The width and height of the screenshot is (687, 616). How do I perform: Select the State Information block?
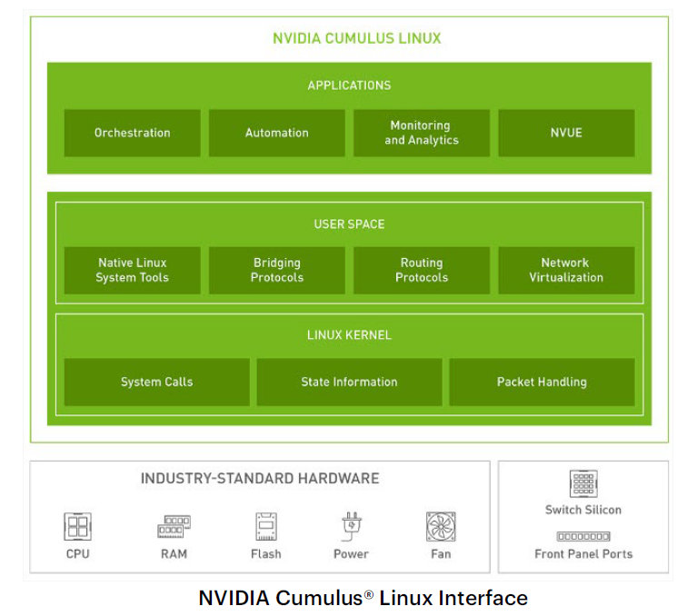coord(349,382)
